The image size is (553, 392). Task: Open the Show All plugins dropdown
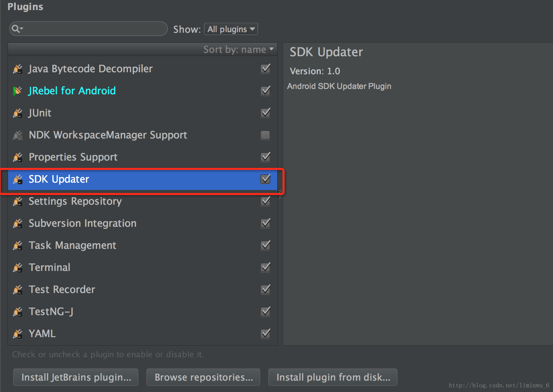tap(231, 29)
